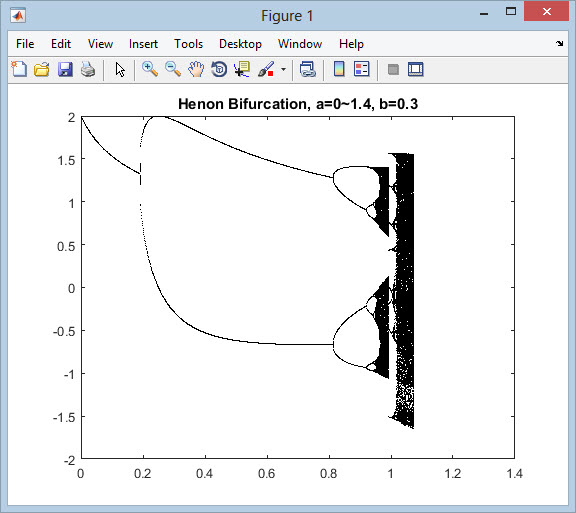Viewport: 576px width, 513px height.
Task: Insert a legend using the toolbar icon
Action: click(361, 69)
